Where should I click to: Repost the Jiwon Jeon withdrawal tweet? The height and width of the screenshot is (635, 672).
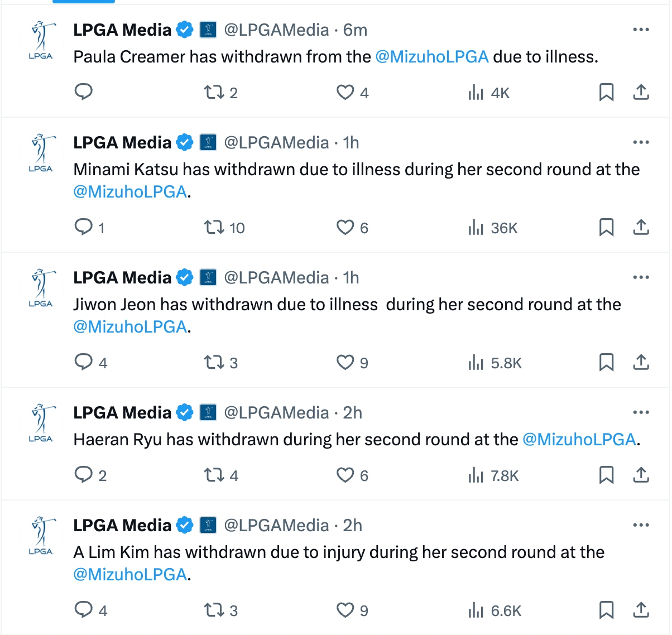coord(214,362)
